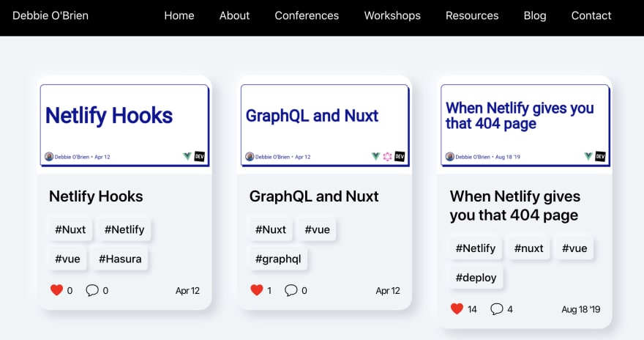
Task: Select the #Netlify tag on Netlify Hooks card
Action: [124, 229]
